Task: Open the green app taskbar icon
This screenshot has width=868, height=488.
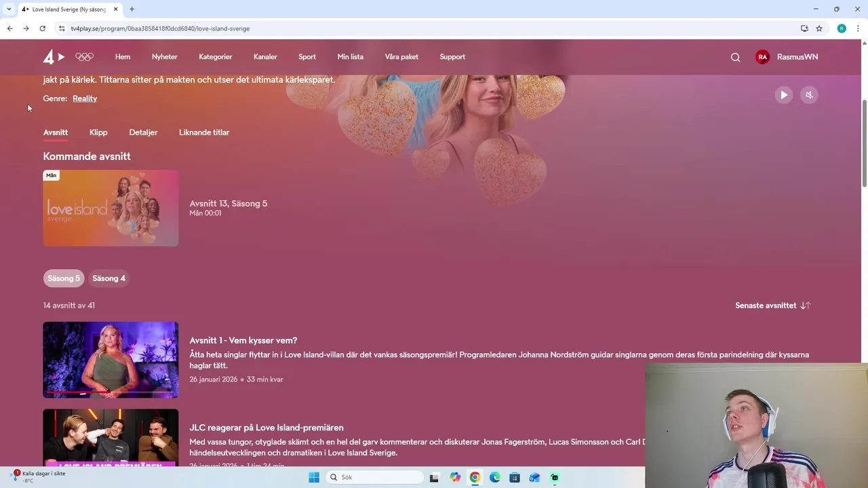Action: [555, 477]
